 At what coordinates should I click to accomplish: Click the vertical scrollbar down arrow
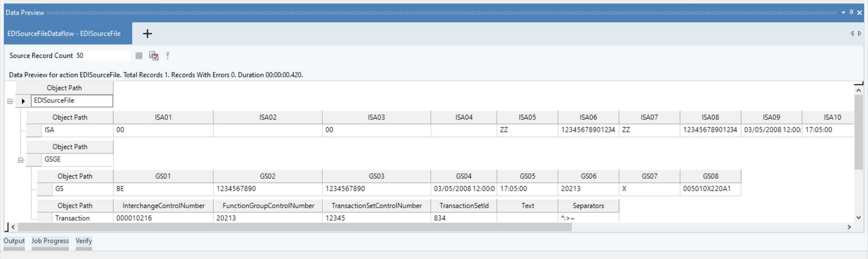coord(859,218)
